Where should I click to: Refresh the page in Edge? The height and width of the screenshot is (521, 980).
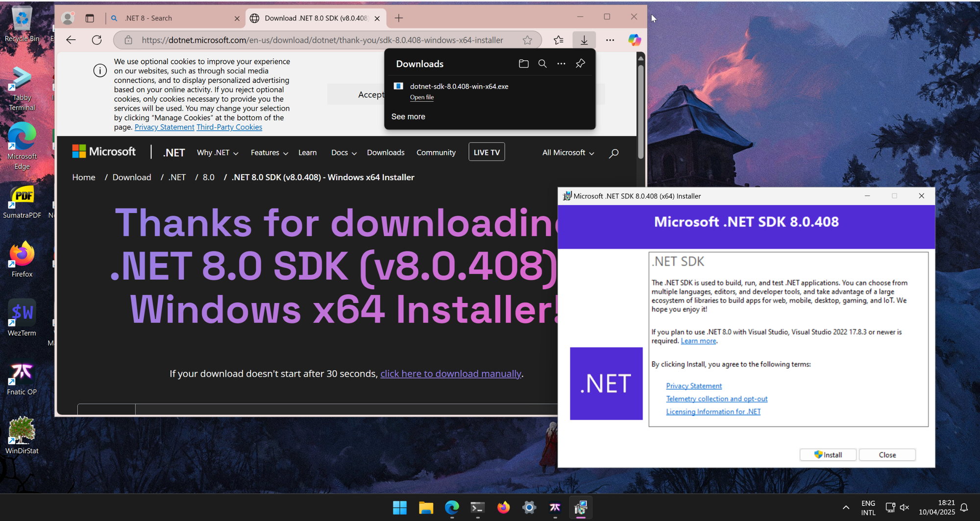tap(97, 40)
